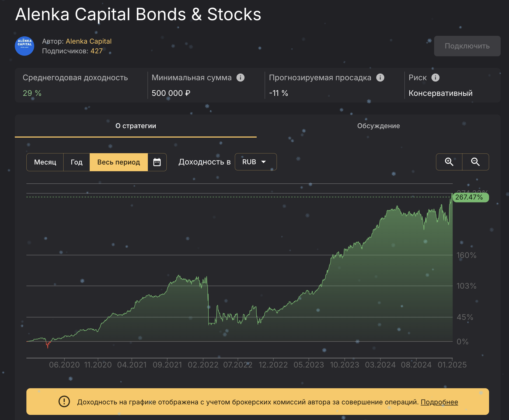Click the subscribers count 427
Screen dimensions: 509x420
[96, 51]
